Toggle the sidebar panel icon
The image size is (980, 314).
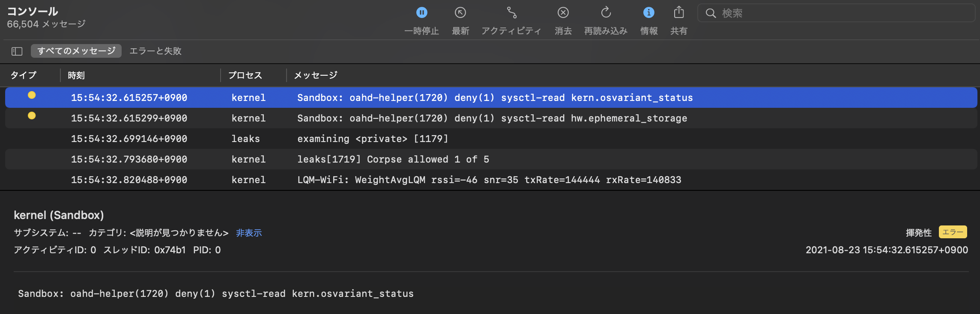point(17,51)
